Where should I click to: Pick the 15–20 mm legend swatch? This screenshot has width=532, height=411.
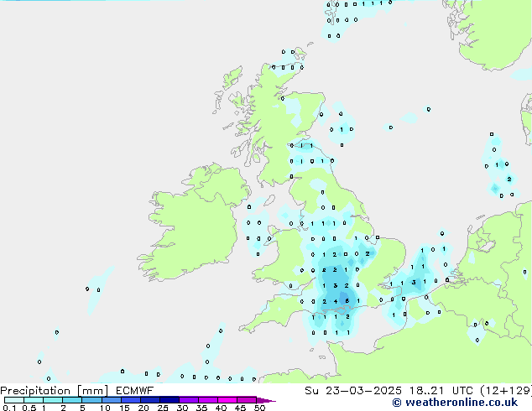[x=130, y=400]
